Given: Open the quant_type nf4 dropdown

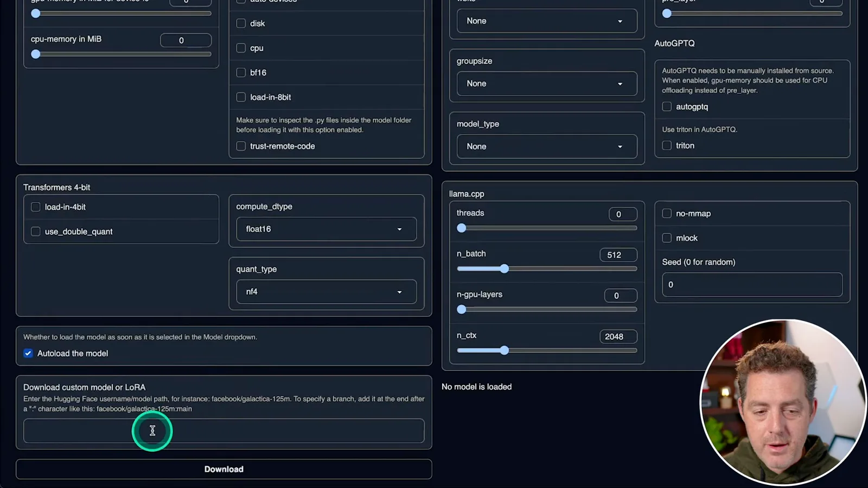Looking at the screenshot, I should tap(327, 292).
